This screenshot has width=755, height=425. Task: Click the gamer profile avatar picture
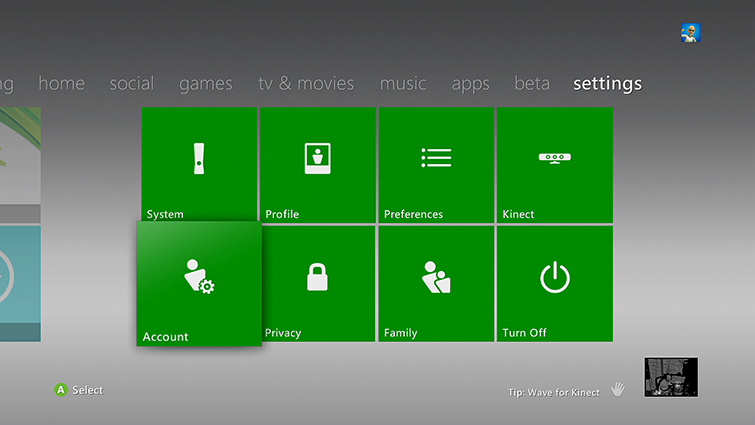[x=690, y=33]
